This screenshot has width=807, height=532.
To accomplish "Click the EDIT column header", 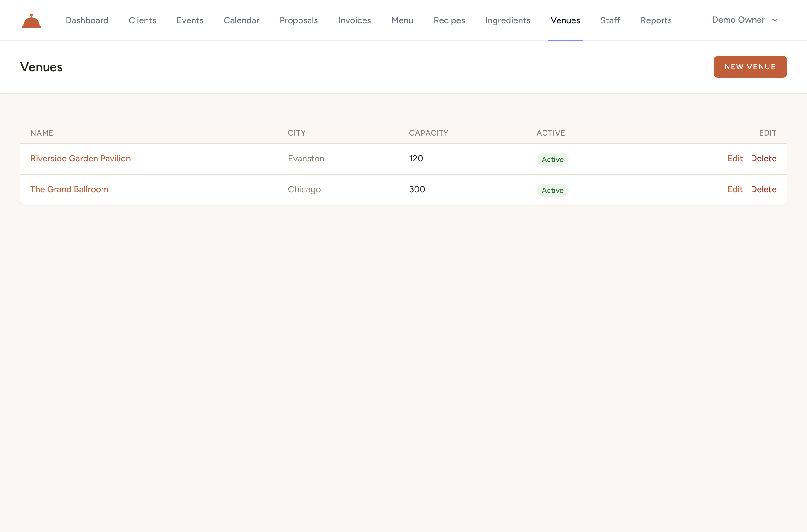I will [x=768, y=133].
